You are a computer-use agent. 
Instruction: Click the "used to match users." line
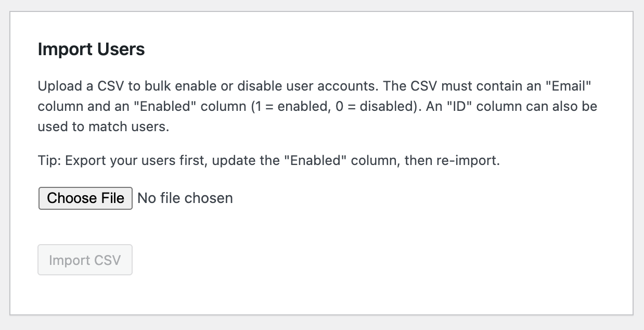(x=104, y=127)
